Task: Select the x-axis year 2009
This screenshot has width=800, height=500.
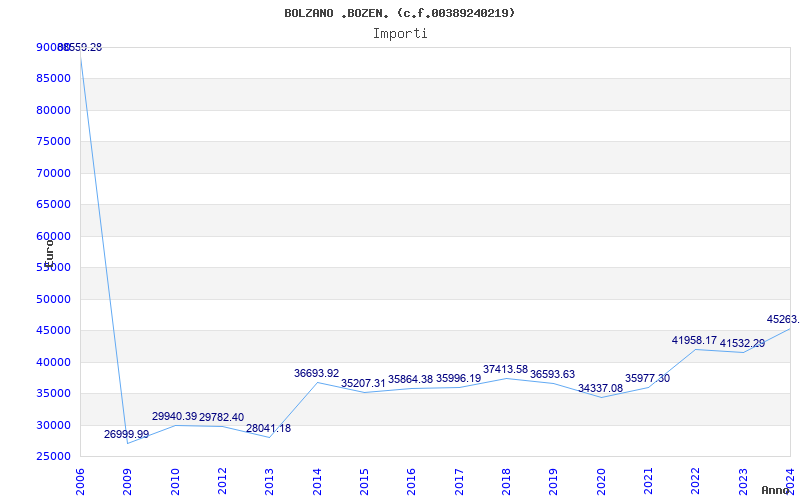Action: tap(128, 482)
